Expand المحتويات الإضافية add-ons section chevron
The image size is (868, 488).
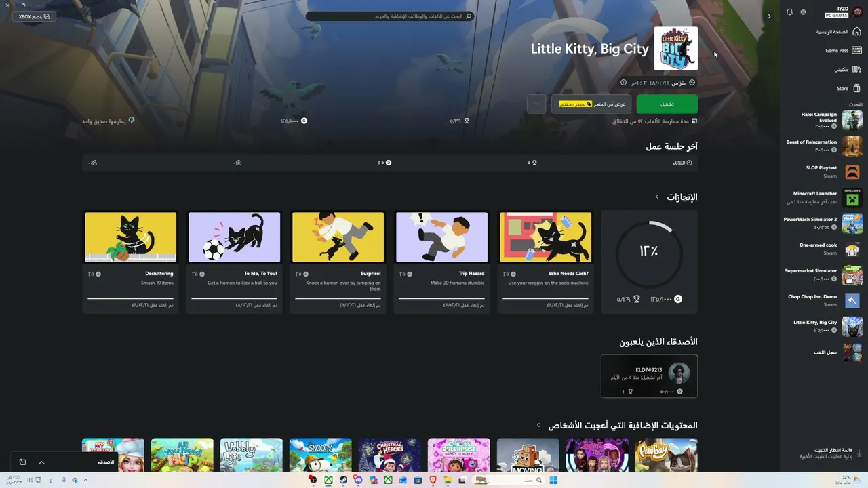pos(538,425)
